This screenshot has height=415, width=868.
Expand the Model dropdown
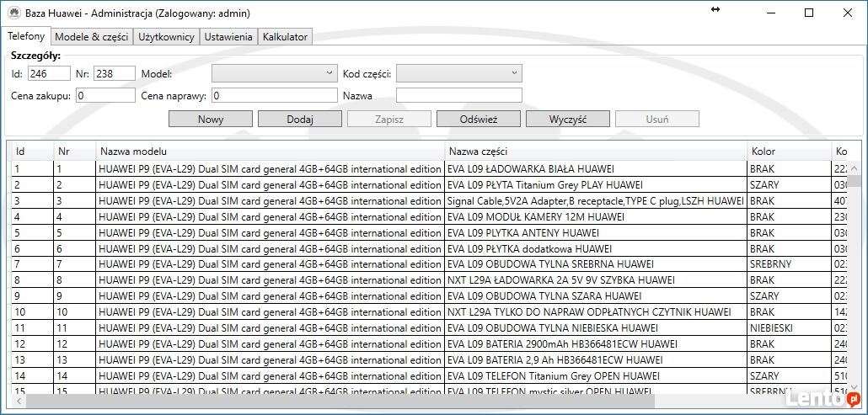pyautogui.click(x=274, y=73)
